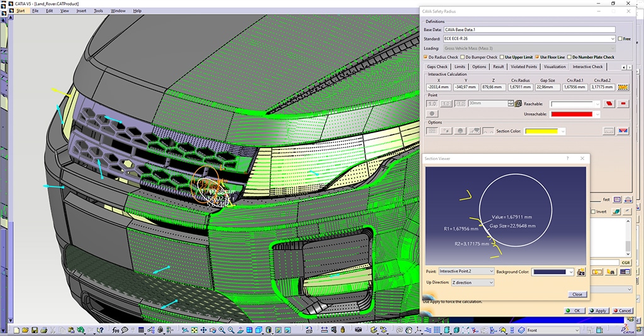Image resolution: width=644 pixels, height=336 pixels.
Task: Open the Standard ECE-R 26 dropdown
Action: pos(613,38)
